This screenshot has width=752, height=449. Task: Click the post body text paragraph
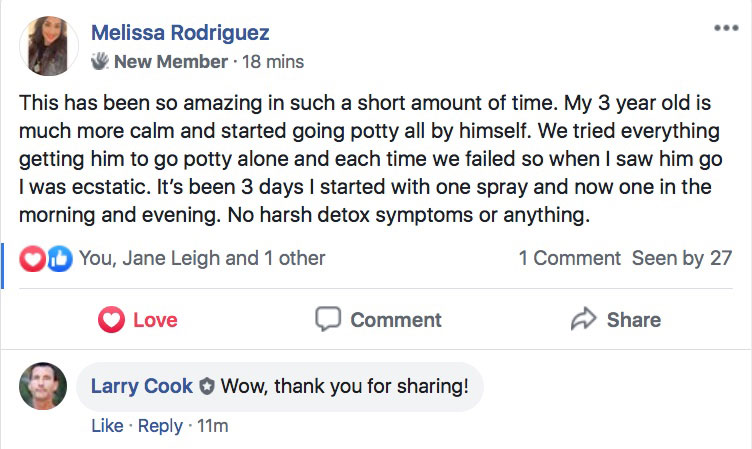(x=370, y=160)
